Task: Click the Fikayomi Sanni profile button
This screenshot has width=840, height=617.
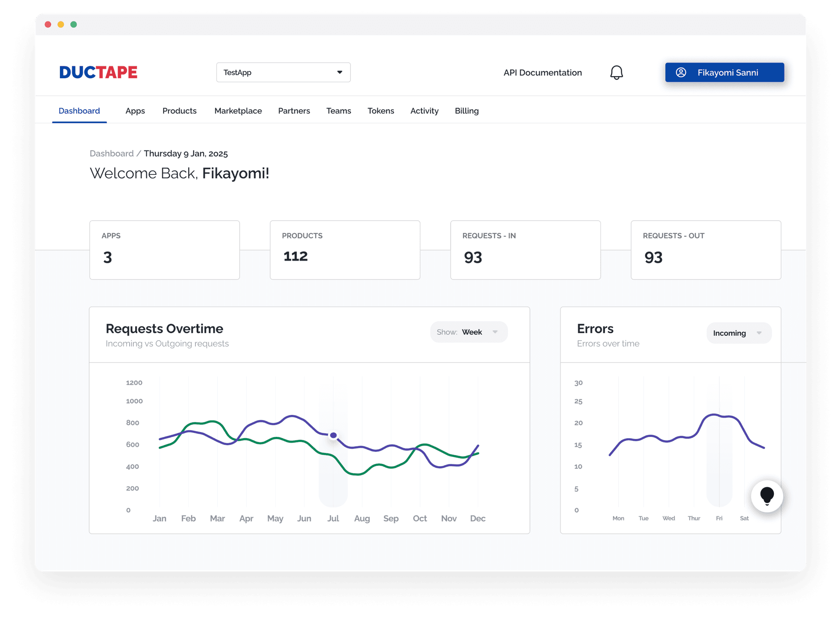Action: 724,73
